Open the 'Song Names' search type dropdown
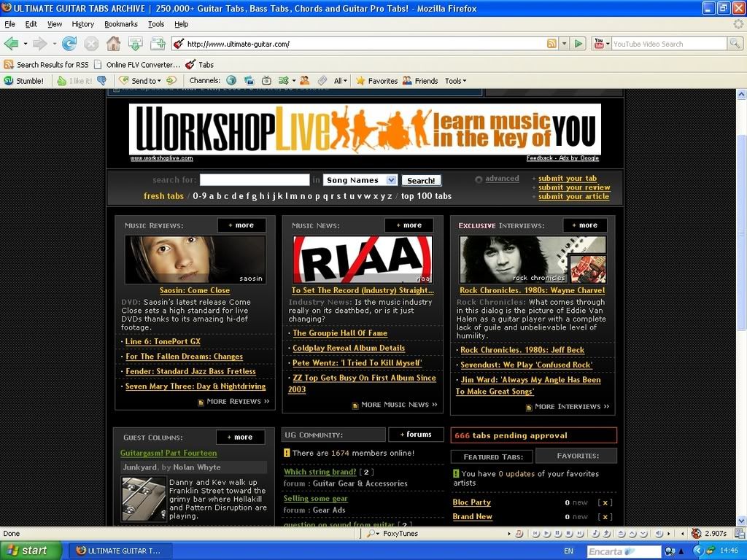The image size is (747, 560). [360, 180]
